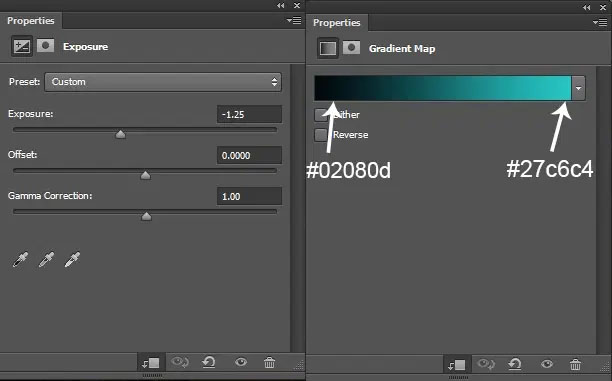
Task: Click the Gradient Map adjustment icon
Action: (327, 48)
